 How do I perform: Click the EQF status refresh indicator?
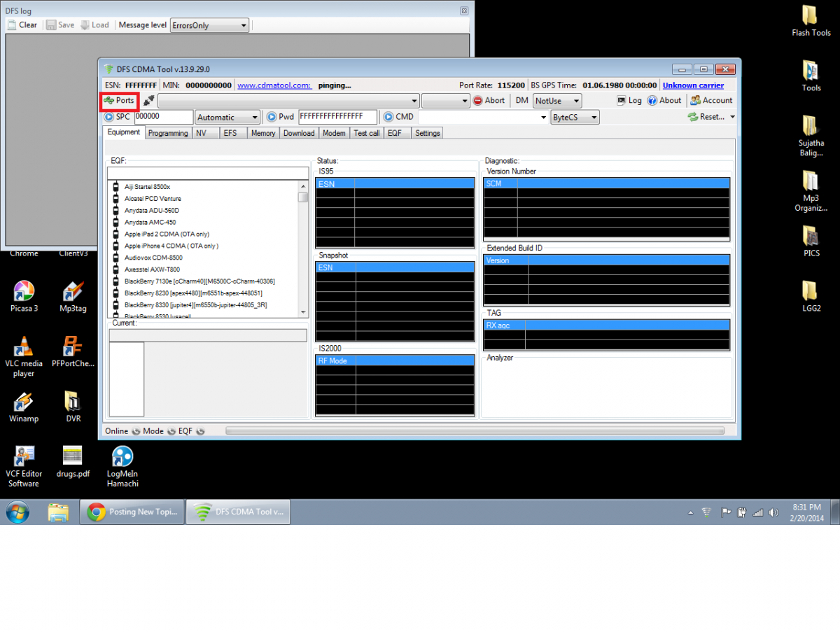200,431
